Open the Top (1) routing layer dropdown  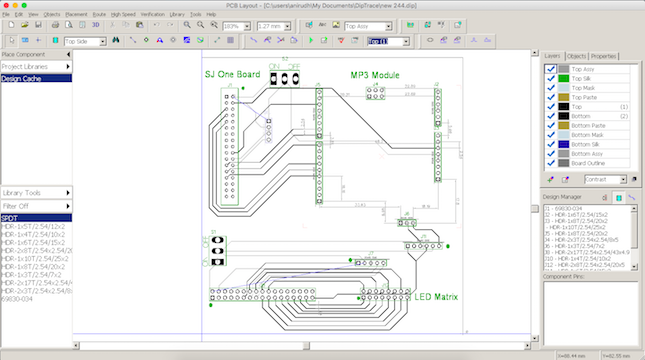(406, 42)
